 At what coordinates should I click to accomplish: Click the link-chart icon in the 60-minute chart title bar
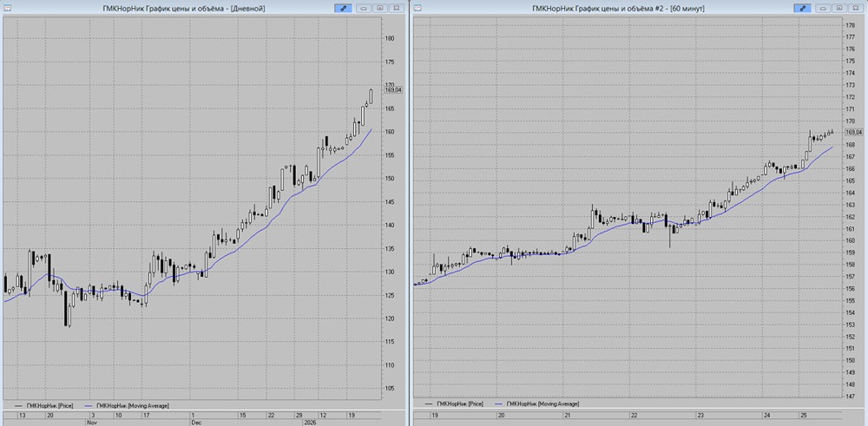(x=803, y=9)
